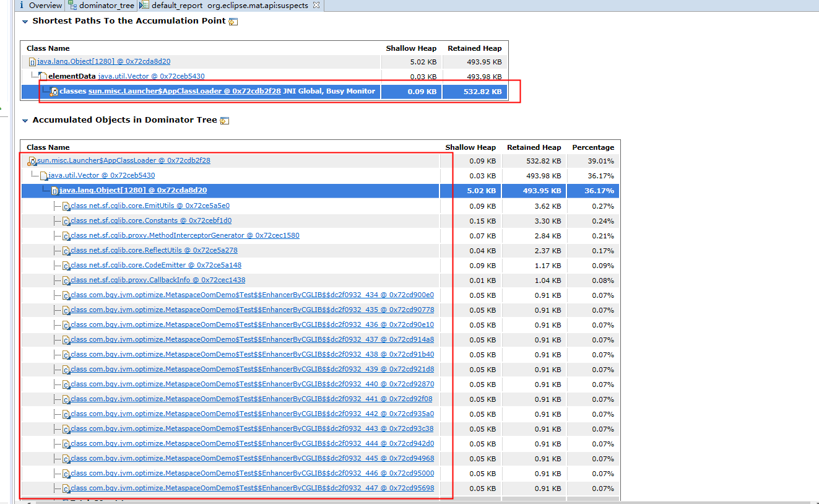Open EnhancerByCGLIB$$dc2f0932_435 class link
Image resolution: width=819 pixels, height=504 pixels.
(253, 310)
